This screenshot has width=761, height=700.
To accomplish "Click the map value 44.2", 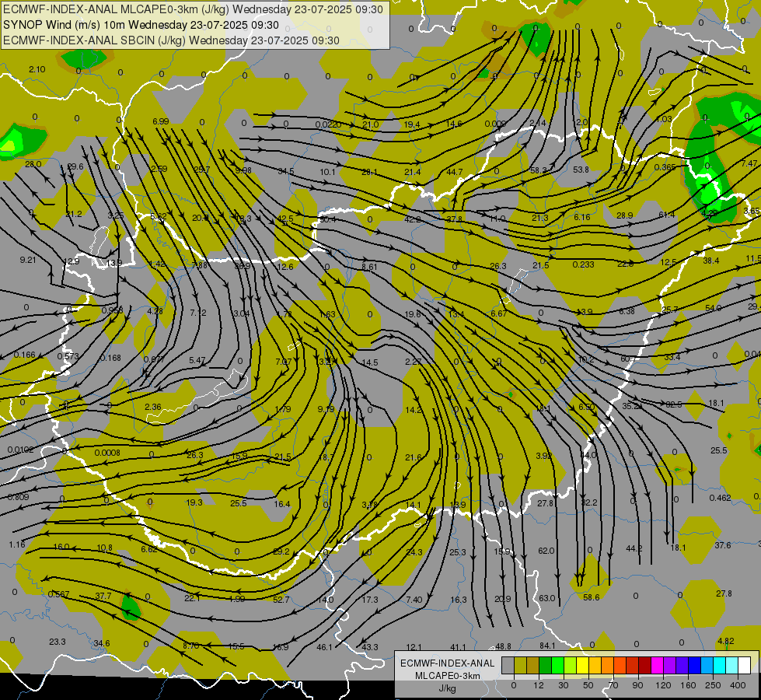I will [x=634, y=548].
